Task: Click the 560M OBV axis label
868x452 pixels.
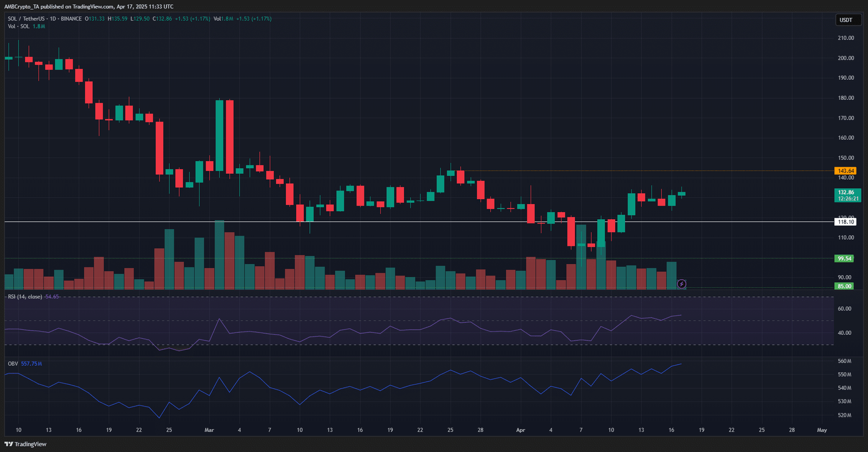Action: (x=845, y=361)
